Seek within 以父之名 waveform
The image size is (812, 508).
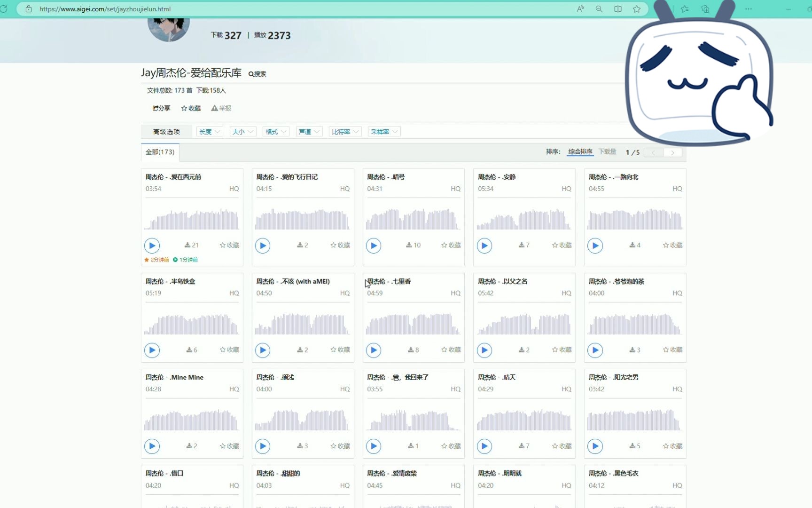coord(524,323)
